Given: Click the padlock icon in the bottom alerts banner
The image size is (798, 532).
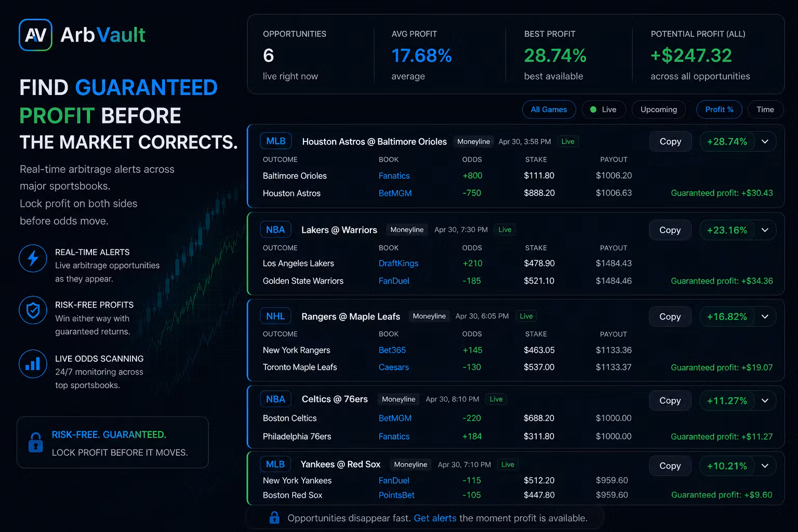Looking at the screenshot, I should click(274, 517).
